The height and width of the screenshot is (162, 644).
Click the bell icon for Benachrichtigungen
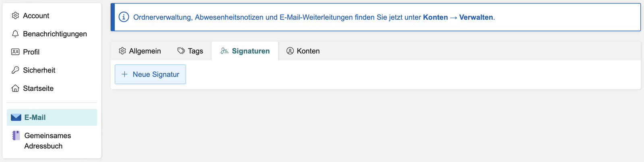click(15, 34)
